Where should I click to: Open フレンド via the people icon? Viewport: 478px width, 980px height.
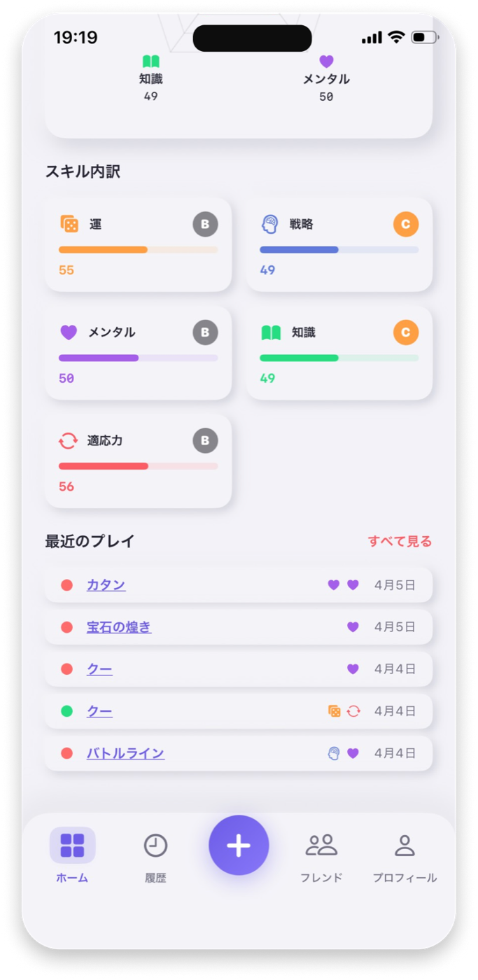[x=321, y=845]
